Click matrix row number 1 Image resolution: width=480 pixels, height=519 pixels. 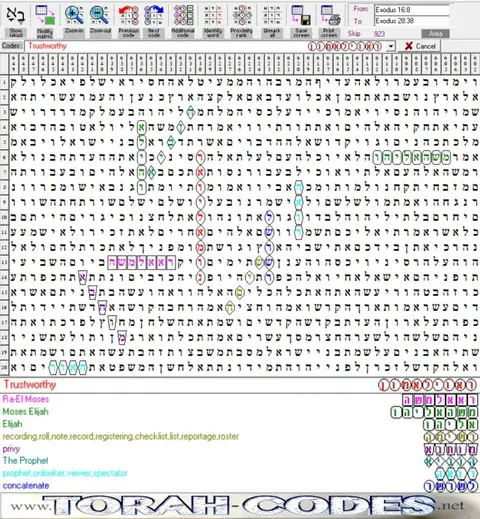tap(4, 82)
